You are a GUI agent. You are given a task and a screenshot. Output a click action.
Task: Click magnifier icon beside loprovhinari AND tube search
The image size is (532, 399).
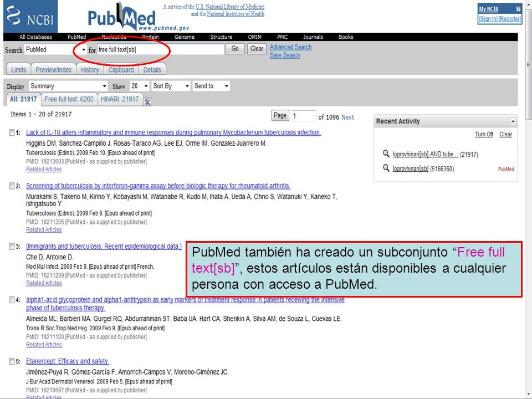pos(386,154)
